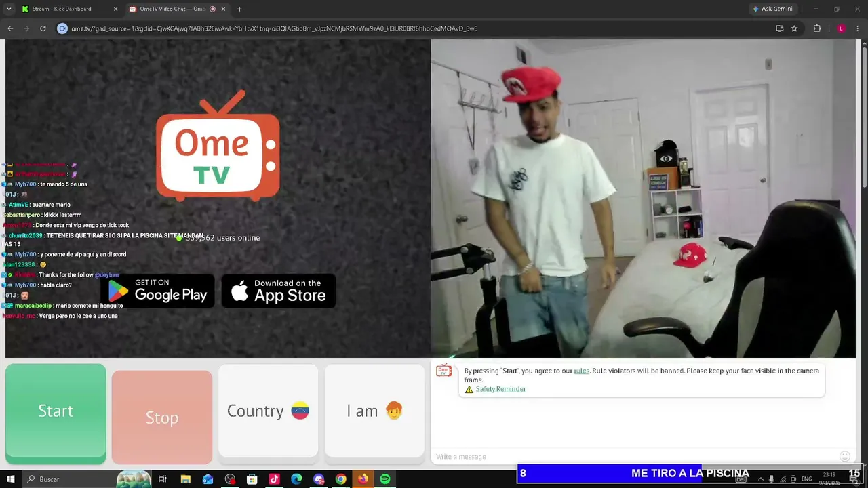868x488 pixels.
Task: Click the ENG language indicator
Action: point(806,479)
